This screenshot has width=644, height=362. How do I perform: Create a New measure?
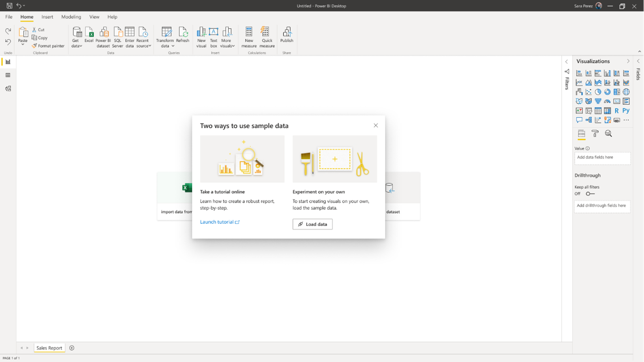click(x=249, y=37)
